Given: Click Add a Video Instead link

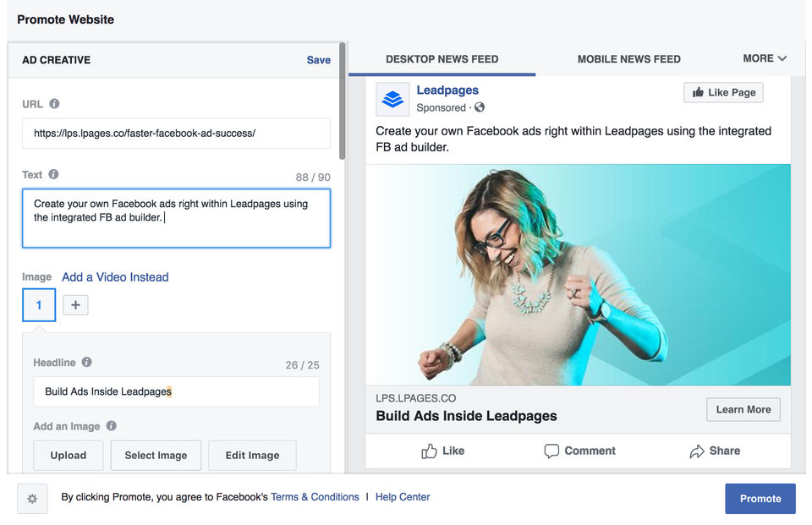Looking at the screenshot, I should coord(115,277).
